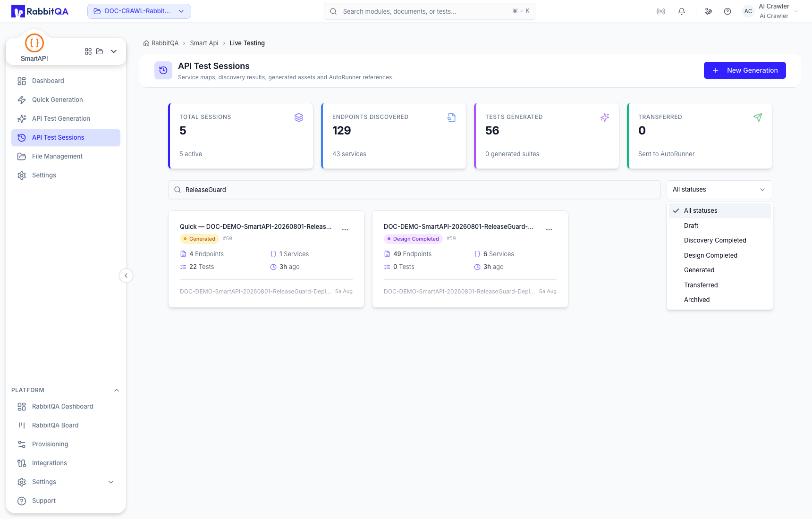Click the New Generation button
Viewport: 812px width, 519px height.
[x=744, y=70]
